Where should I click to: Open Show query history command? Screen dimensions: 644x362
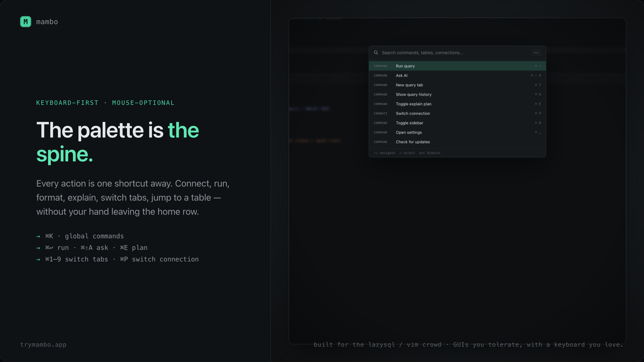tap(457, 95)
